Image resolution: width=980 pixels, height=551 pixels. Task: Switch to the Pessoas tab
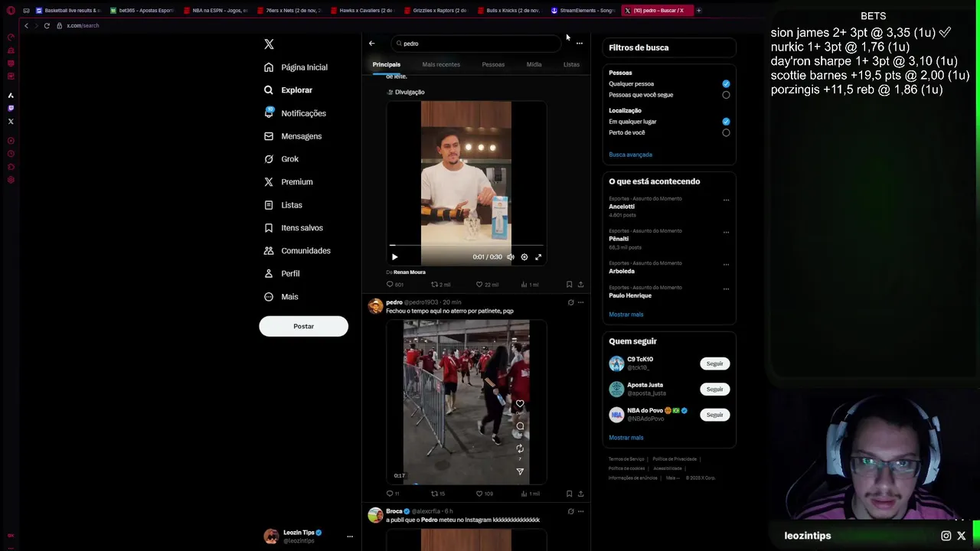click(493, 64)
